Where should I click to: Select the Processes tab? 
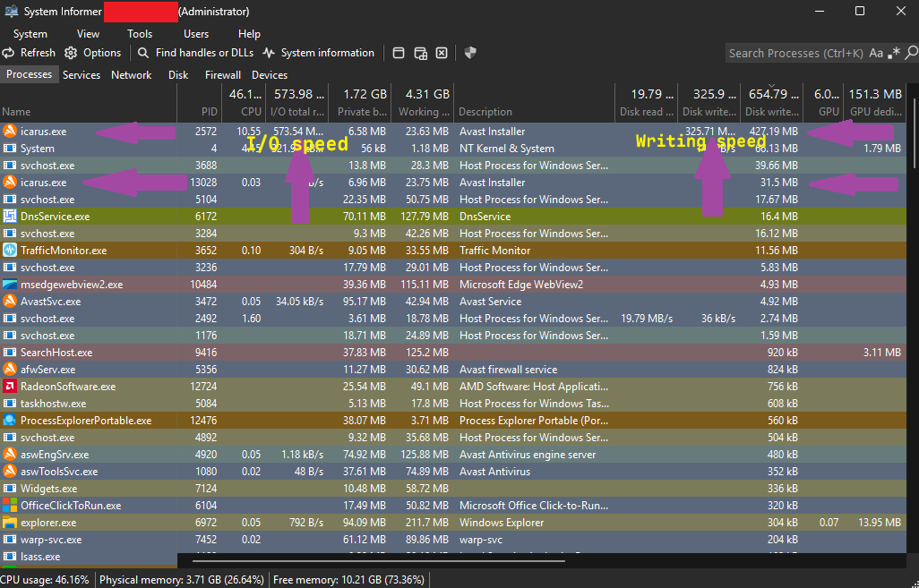tap(30, 74)
